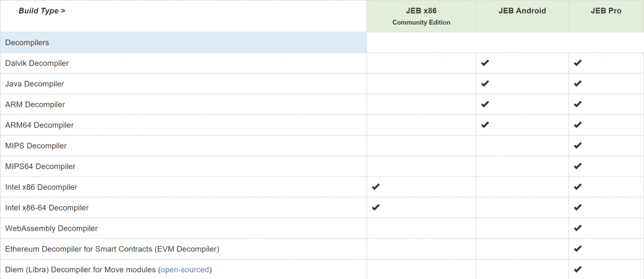Click ARM Decompiler checkmark under JEB Pro
The height and width of the screenshot is (279, 644).
point(578,104)
